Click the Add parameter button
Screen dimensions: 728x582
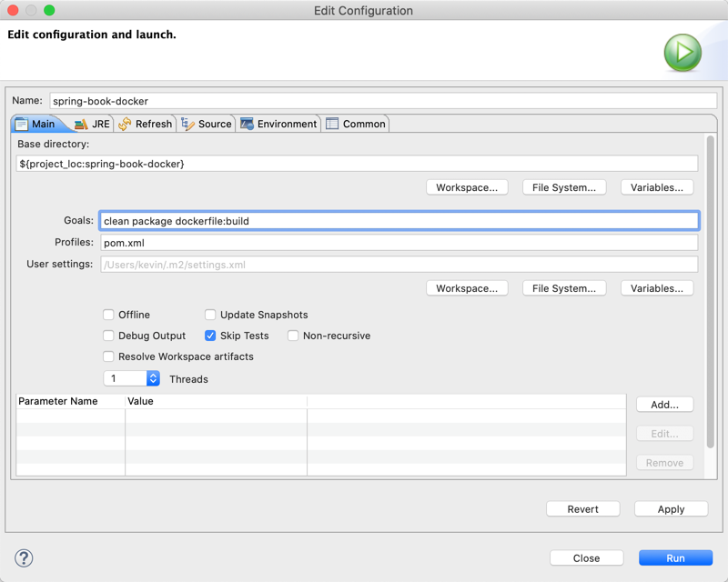coord(664,405)
